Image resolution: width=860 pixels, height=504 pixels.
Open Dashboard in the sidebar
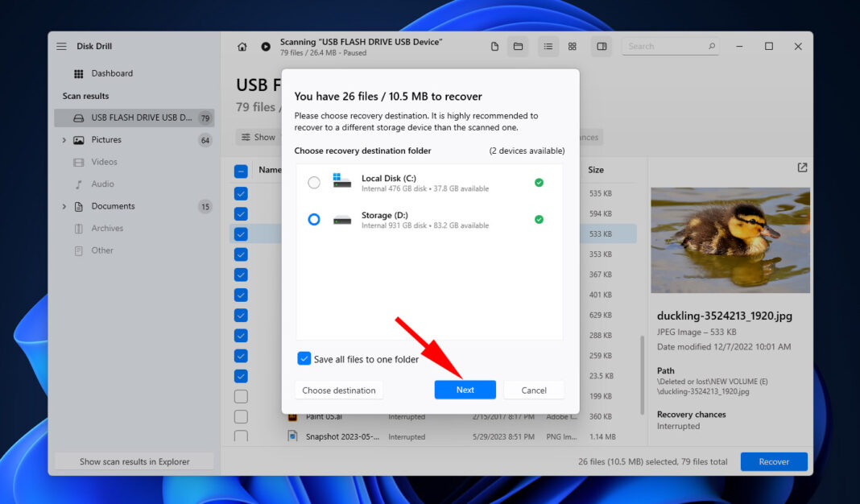click(x=112, y=73)
